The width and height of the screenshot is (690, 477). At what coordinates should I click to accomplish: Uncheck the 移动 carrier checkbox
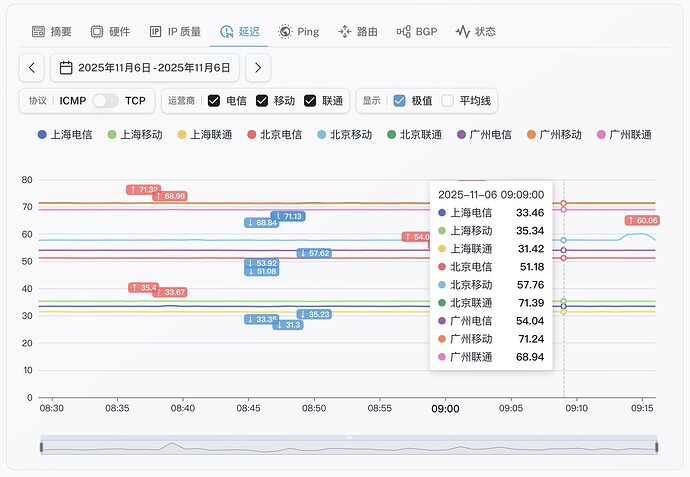pos(262,101)
